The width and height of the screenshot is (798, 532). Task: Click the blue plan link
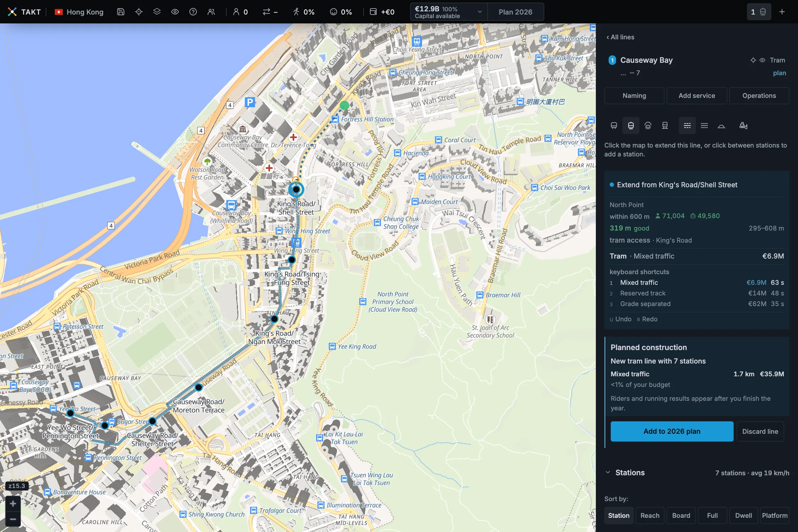(x=779, y=73)
